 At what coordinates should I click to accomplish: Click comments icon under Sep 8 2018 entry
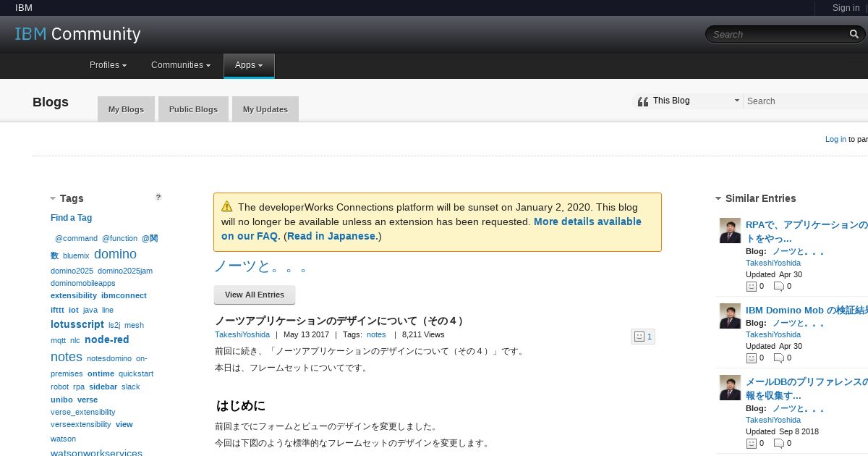(778, 444)
